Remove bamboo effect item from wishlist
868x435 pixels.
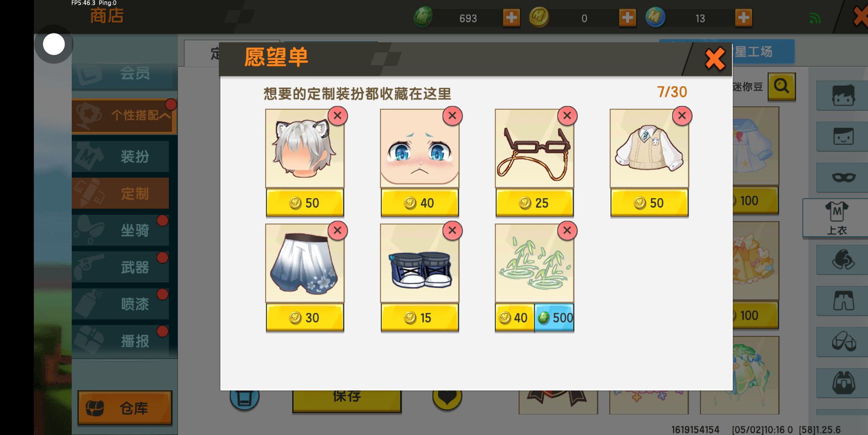click(x=567, y=231)
